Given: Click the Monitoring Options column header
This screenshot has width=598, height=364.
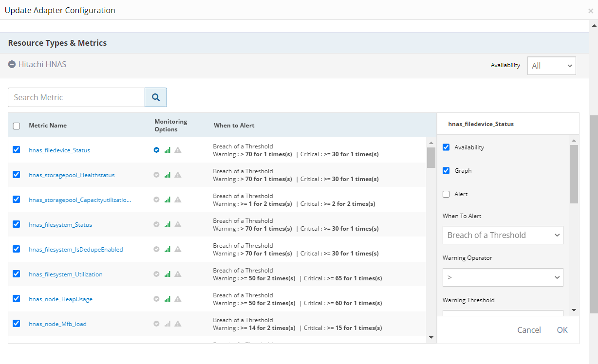Looking at the screenshot, I should pyautogui.click(x=170, y=126).
